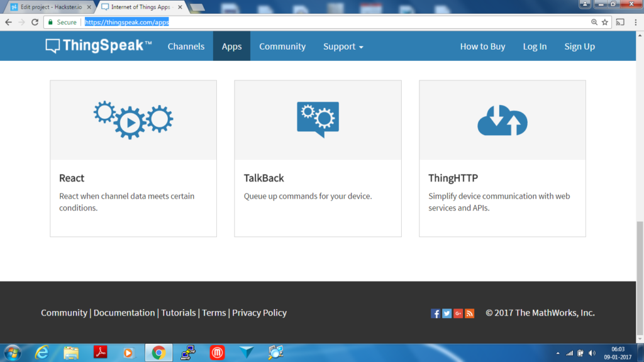Open the TalkBack speech bubble icon
The height and width of the screenshot is (362, 644).
point(318,119)
